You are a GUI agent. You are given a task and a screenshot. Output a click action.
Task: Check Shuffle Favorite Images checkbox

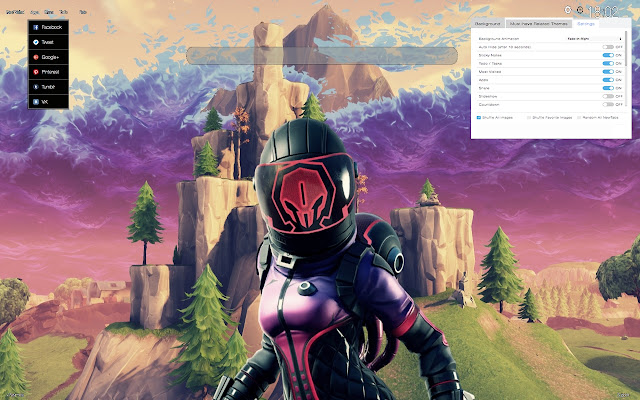coord(529,118)
